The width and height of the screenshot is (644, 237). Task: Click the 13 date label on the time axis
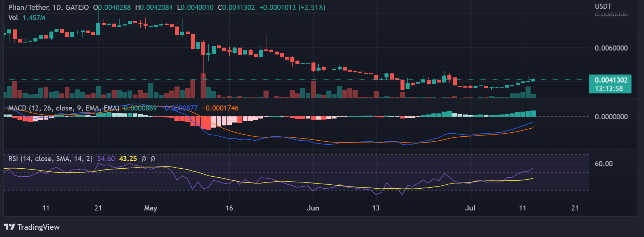coord(376,208)
